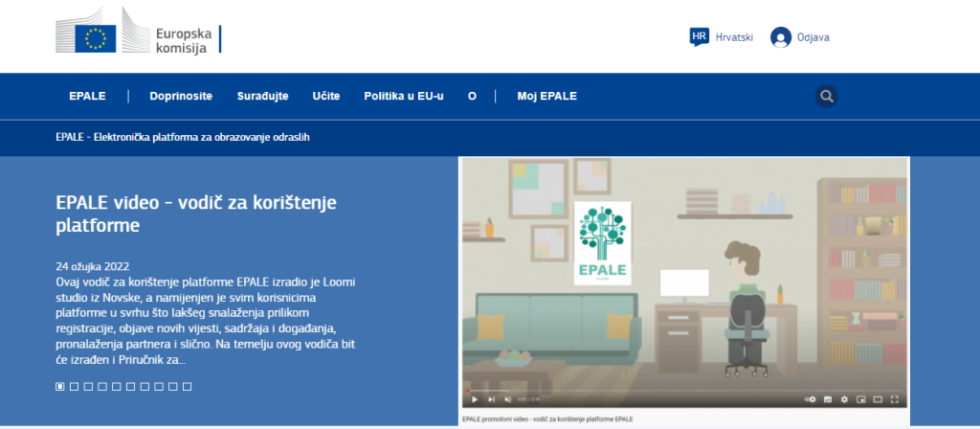
Task: Play the EPALE guide video
Action: (x=475, y=399)
